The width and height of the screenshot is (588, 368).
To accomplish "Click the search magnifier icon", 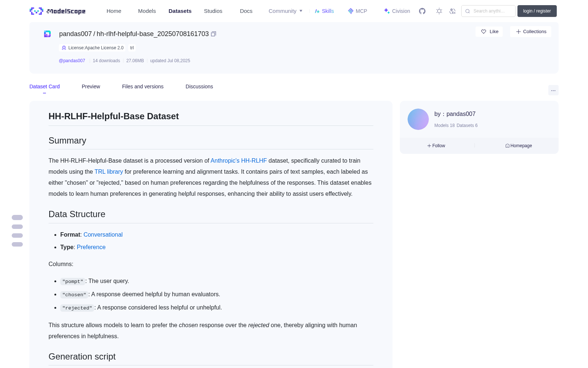I will coord(467,11).
